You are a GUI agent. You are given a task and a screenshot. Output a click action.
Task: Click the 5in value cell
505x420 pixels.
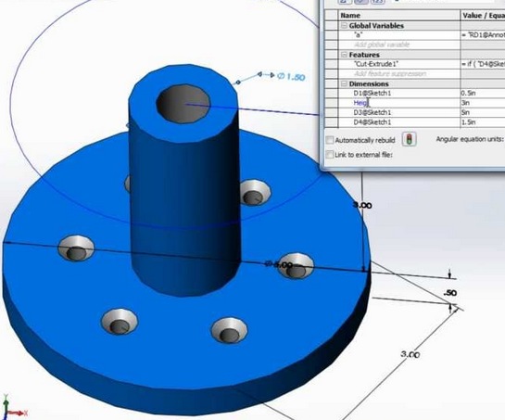[483, 112]
